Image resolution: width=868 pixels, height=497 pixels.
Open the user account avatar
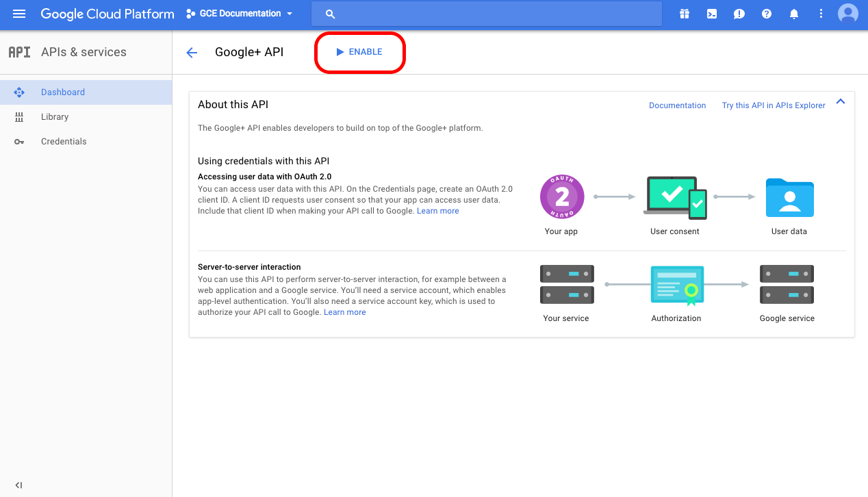coord(848,14)
